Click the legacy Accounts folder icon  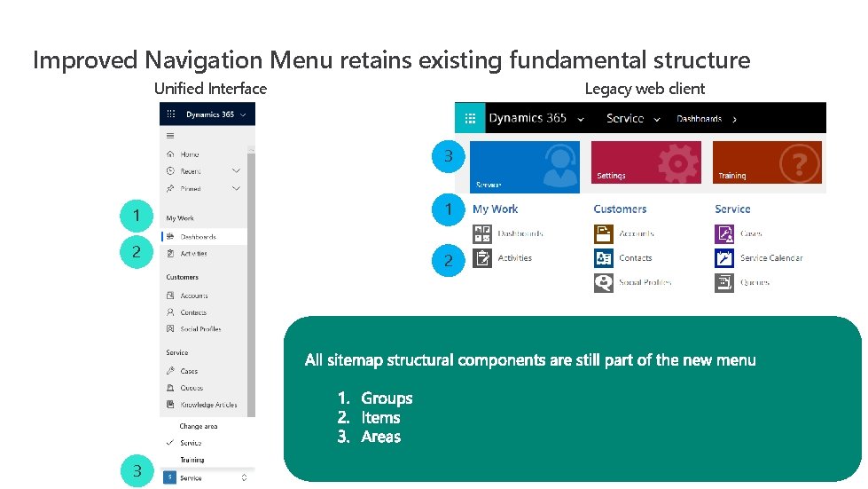point(604,233)
